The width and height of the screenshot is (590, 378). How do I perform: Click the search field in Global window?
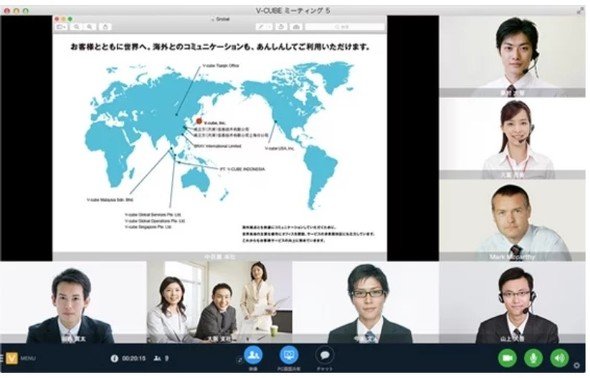(344, 27)
